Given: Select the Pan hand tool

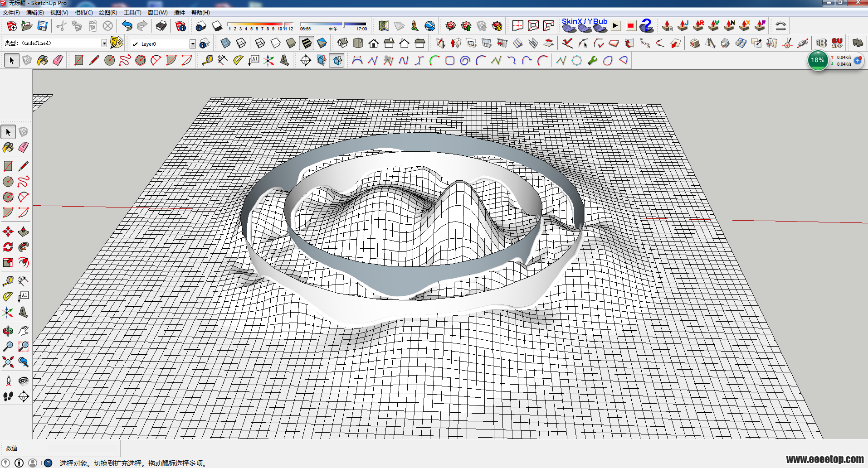Looking at the screenshot, I should tap(24, 331).
